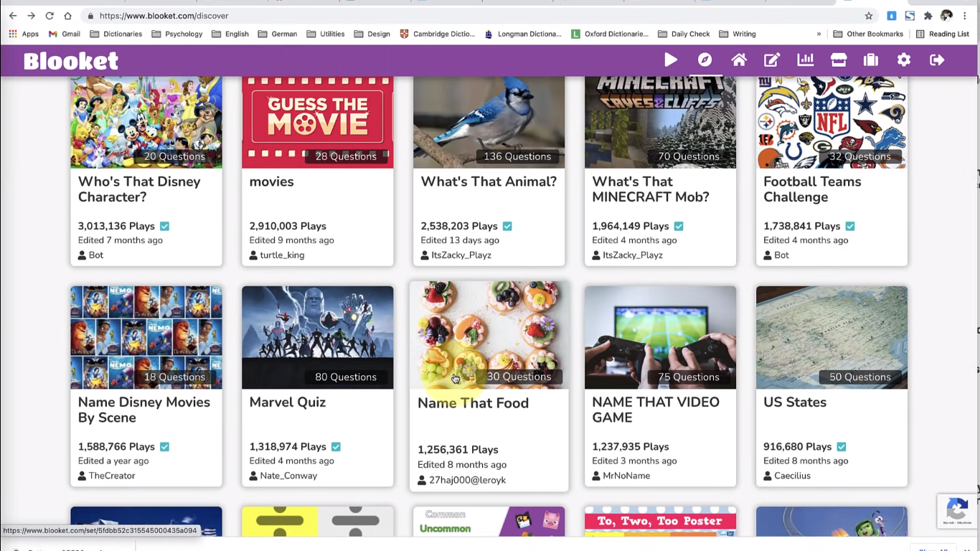
Task: Click the Name That Food title
Action: [x=473, y=403]
